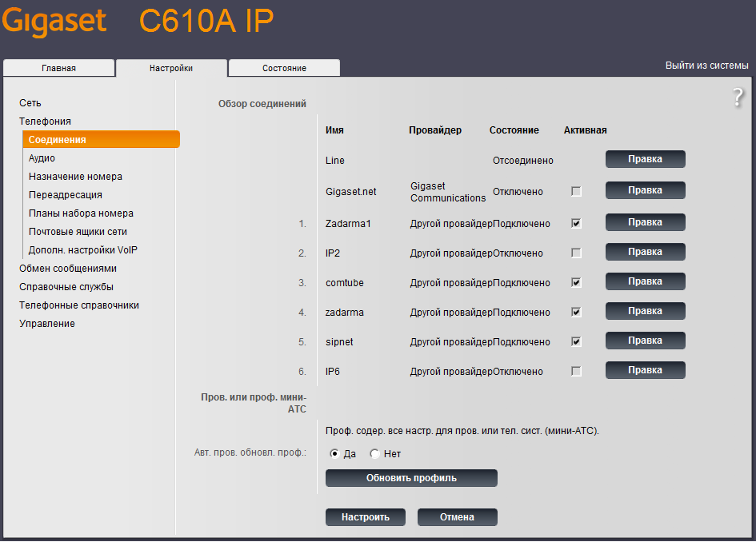Screen dimensions: 756x542
Task: Select the Нет radio button
Action: [373, 454]
